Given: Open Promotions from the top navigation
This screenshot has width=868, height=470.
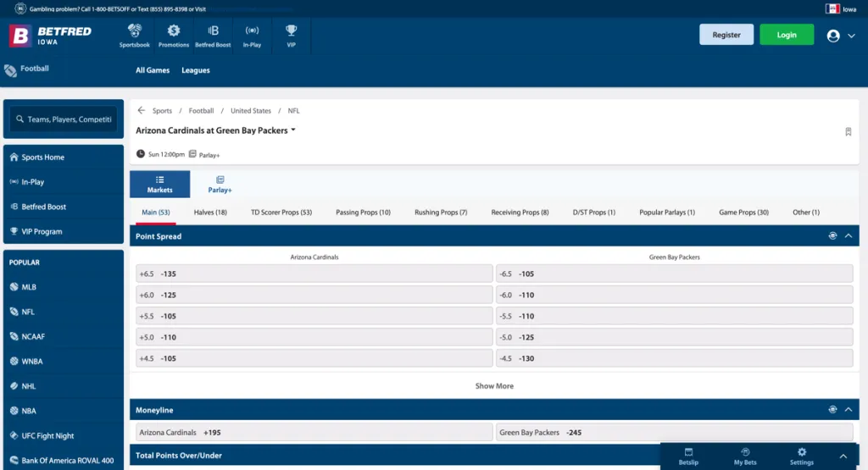Looking at the screenshot, I should (x=173, y=36).
